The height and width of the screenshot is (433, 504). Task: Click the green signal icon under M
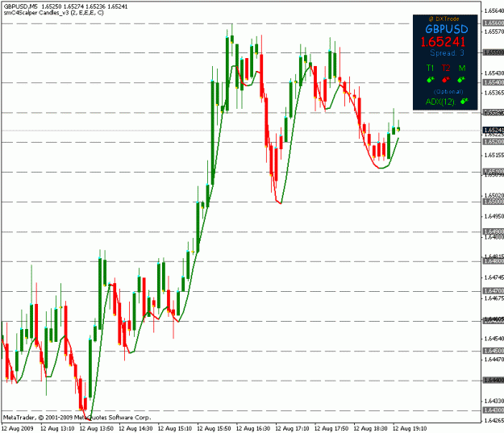pos(461,79)
